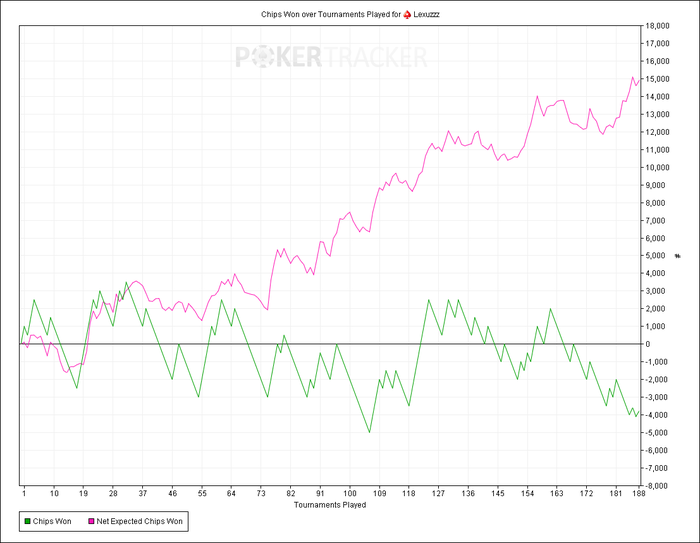This screenshot has height=543, width=700.
Task: Click the x-axis label 127
Action: point(438,493)
